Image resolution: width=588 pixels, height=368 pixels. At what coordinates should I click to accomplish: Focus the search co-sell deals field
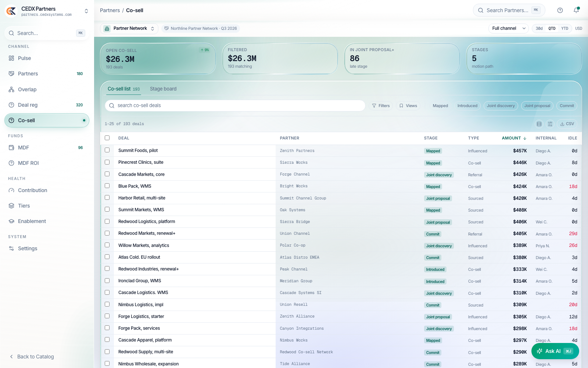point(235,106)
